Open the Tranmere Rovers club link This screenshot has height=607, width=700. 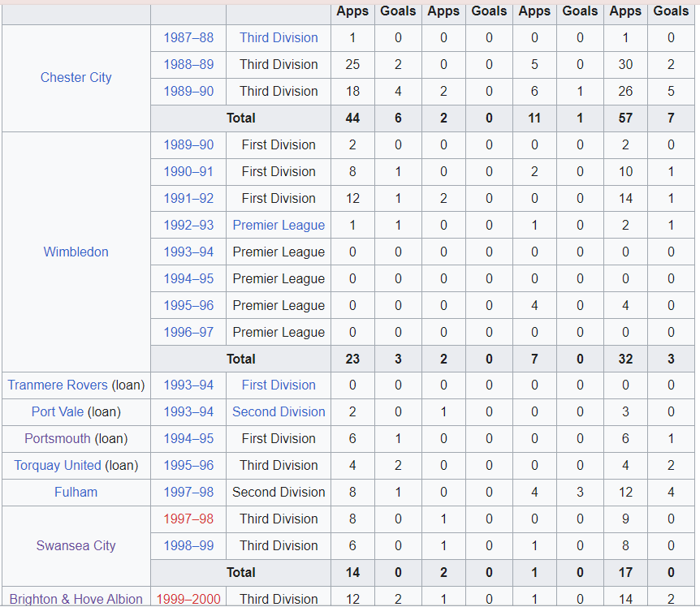[x=58, y=385]
